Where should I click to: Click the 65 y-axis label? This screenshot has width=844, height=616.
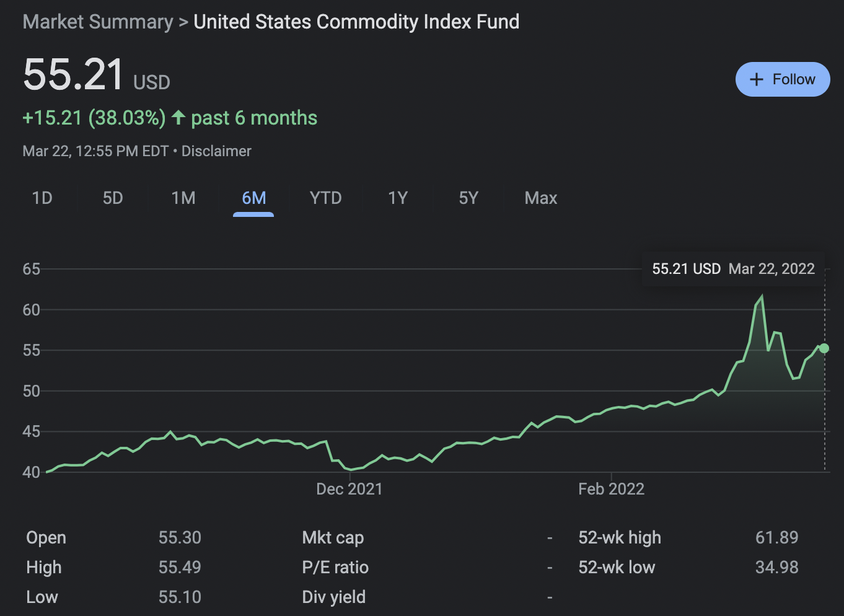pyautogui.click(x=32, y=269)
